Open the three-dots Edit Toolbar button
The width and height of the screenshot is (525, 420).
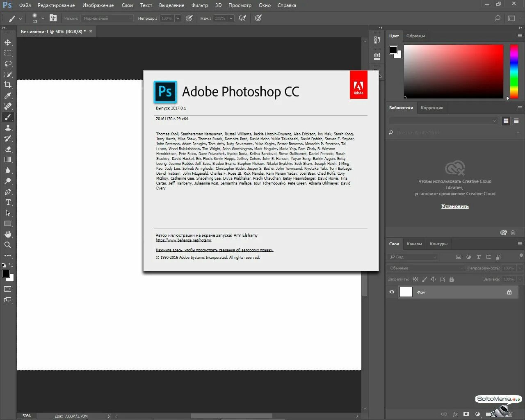8,256
